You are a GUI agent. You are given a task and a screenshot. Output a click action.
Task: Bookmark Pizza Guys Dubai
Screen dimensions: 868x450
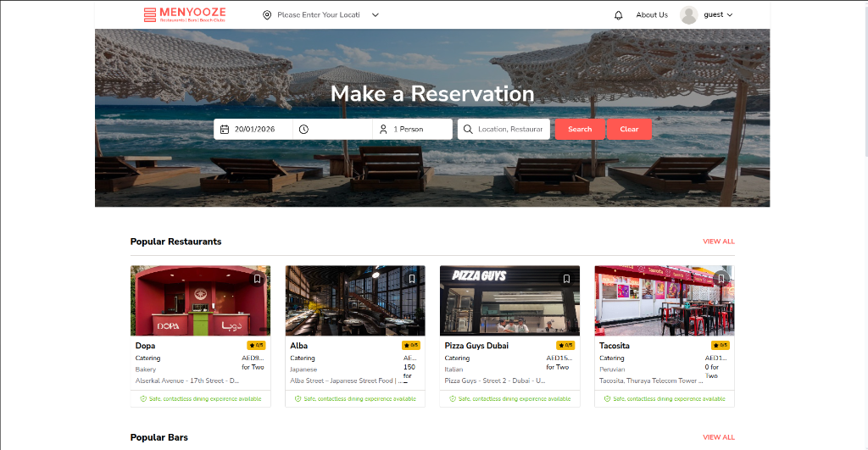pyautogui.click(x=566, y=279)
